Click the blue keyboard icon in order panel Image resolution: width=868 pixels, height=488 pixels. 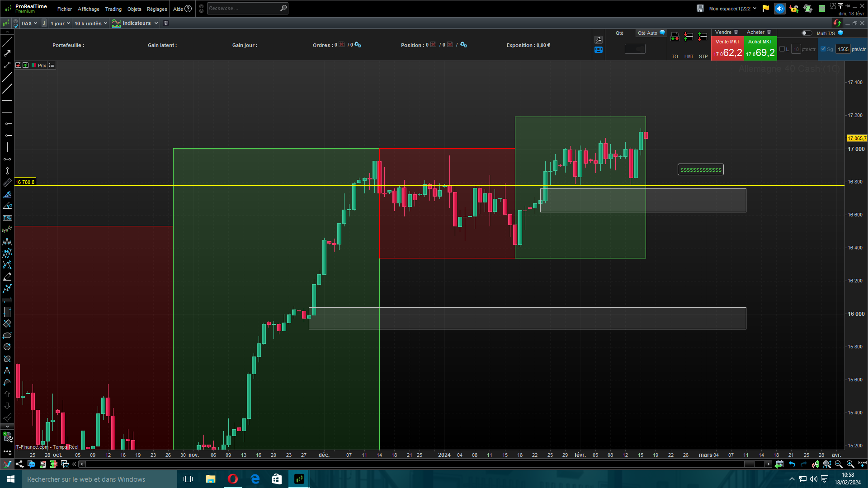[x=599, y=50]
